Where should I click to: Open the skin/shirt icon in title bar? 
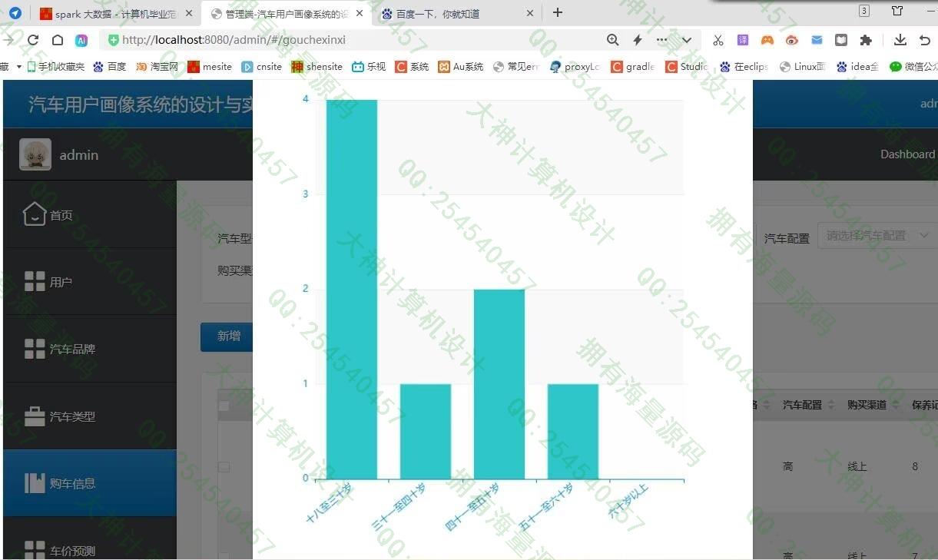[897, 11]
